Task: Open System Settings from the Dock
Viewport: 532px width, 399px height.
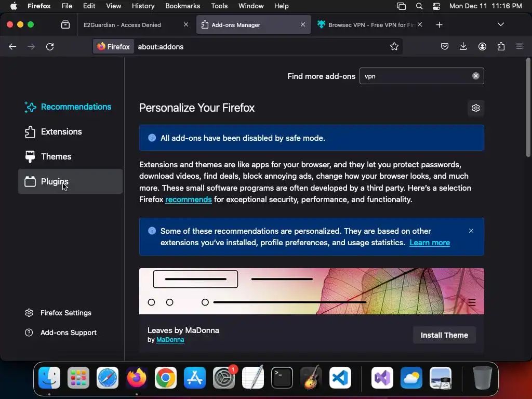Action: click(x=224, y=378)
